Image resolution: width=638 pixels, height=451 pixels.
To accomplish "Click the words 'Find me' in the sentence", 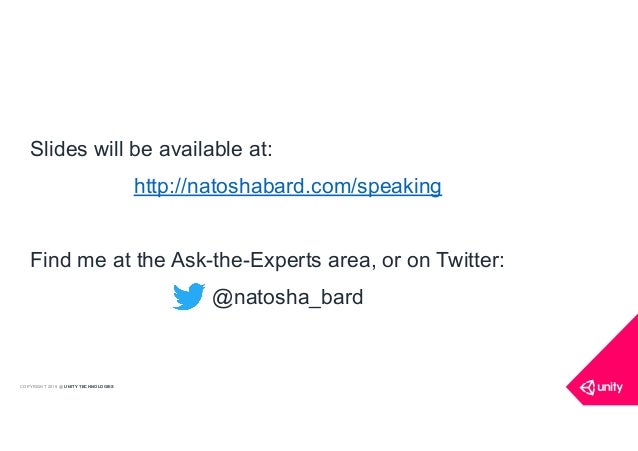I will click(x=69, y=260).
